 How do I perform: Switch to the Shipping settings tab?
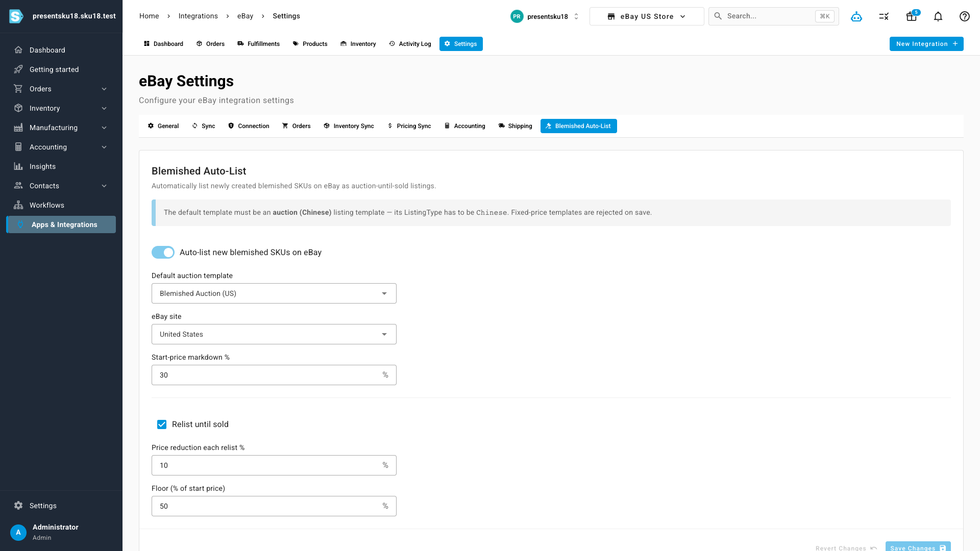tap(515, 126)
